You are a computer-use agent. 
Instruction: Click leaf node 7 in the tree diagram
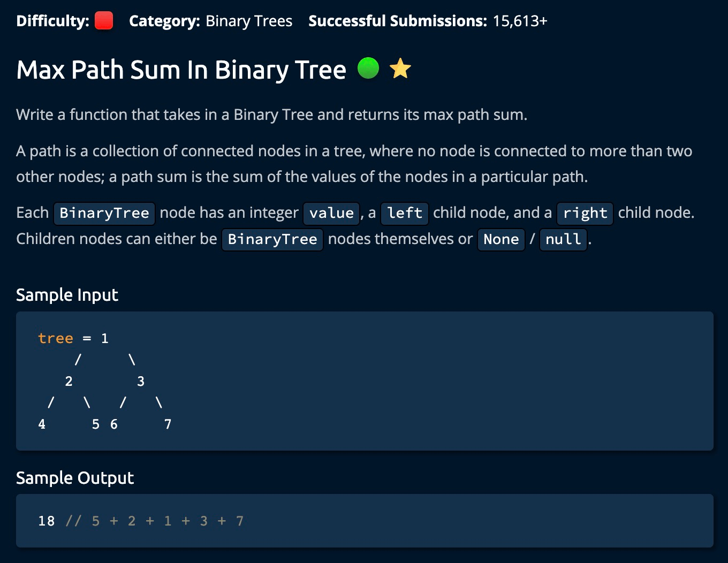pos(168,424)
